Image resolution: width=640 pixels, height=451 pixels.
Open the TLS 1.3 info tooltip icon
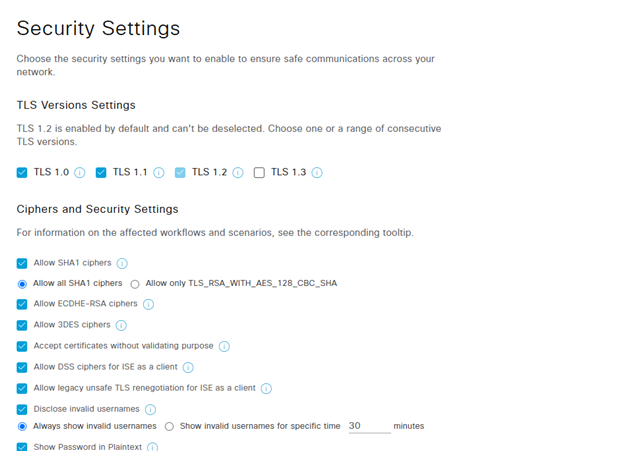pos(317,173)
